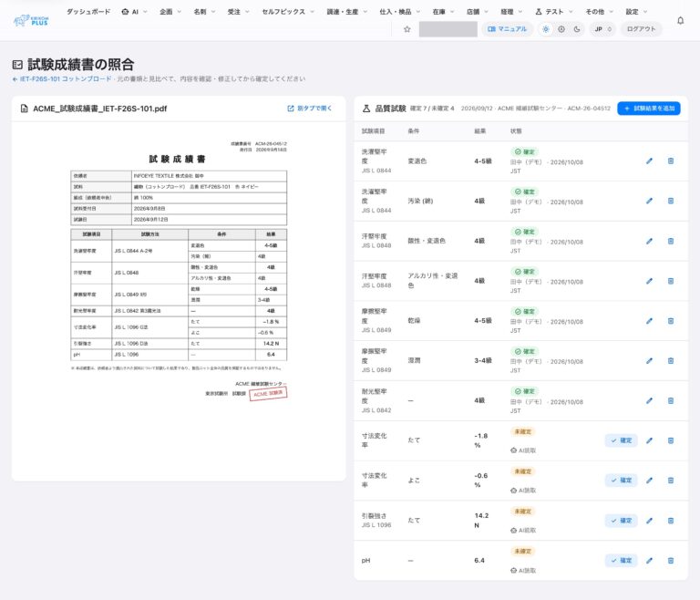Open the 店舗 menu
This screenshot has width=700, height=600.
tap(477, 12)
